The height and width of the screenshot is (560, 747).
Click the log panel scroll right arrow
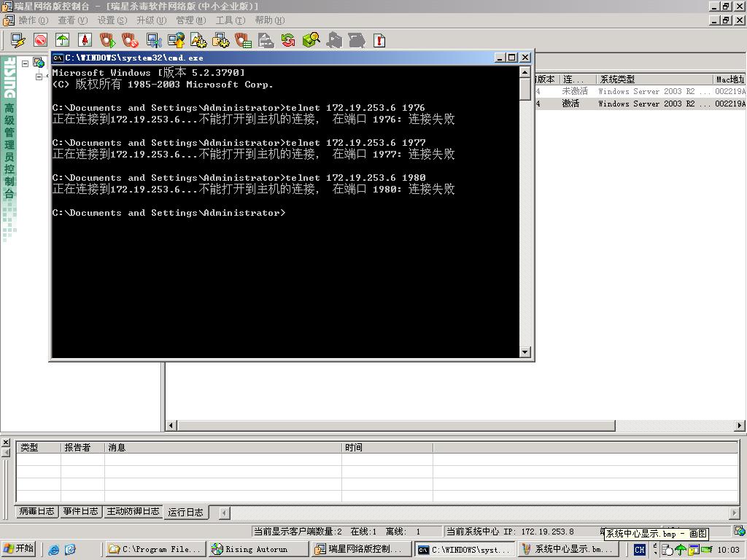pyautogui.click(x=734, y=513)
